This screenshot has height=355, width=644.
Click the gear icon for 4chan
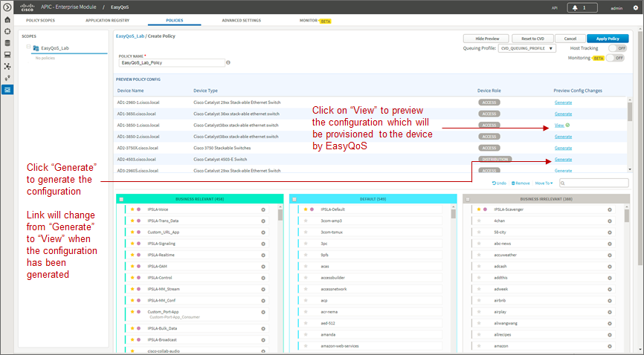[x=610, y=221]
